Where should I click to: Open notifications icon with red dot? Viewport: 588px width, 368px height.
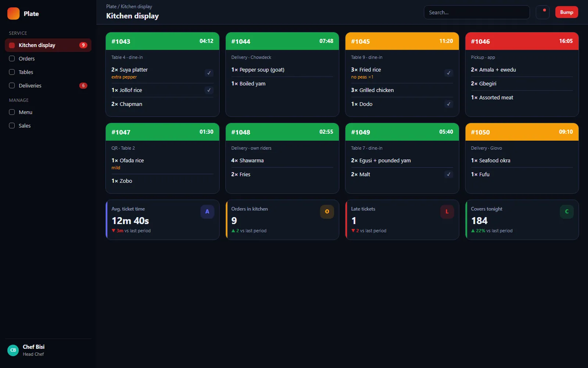[x=542, y=12]
